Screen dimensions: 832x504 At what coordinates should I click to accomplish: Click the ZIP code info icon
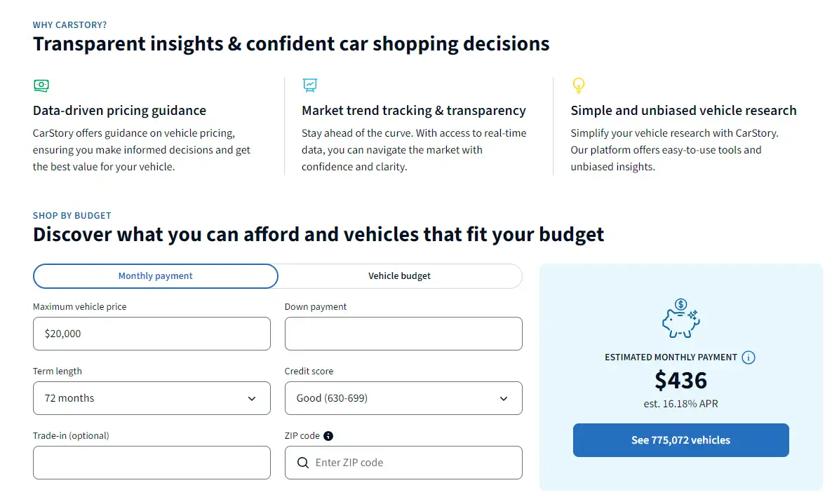[328, 435]
